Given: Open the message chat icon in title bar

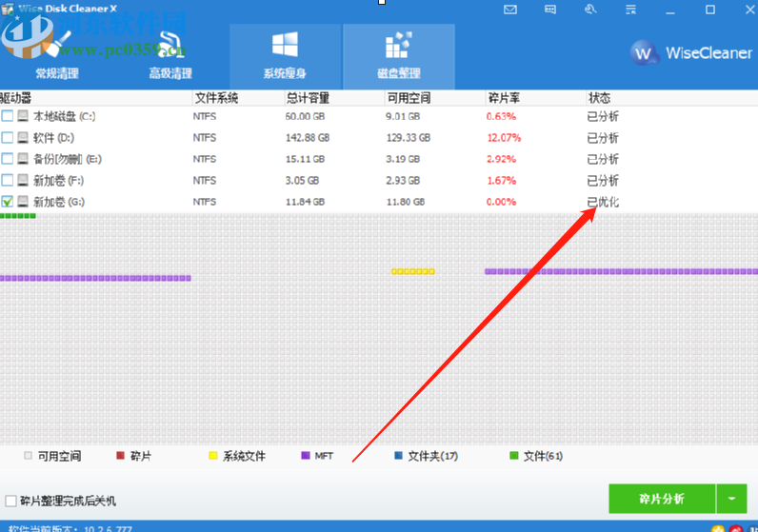Looking at the screenshot, I should pyautogui.click(x=550, y=10).
